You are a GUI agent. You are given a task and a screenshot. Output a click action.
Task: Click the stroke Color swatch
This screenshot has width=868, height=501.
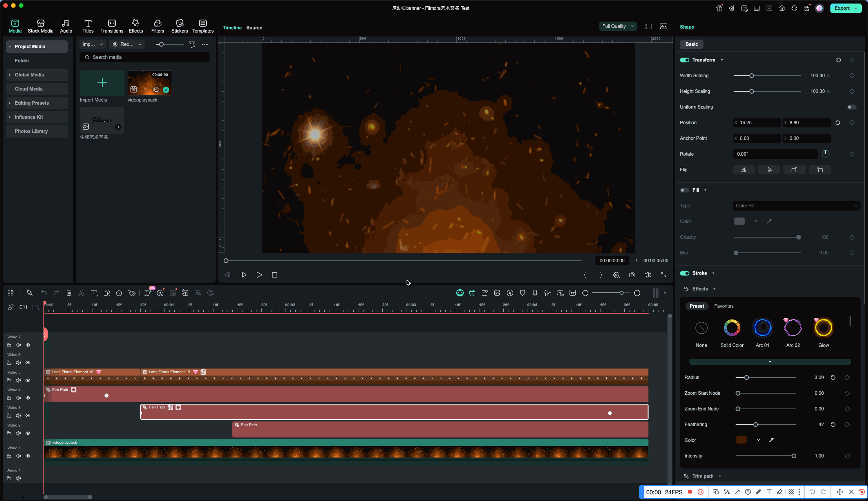[x=741, y=440]
